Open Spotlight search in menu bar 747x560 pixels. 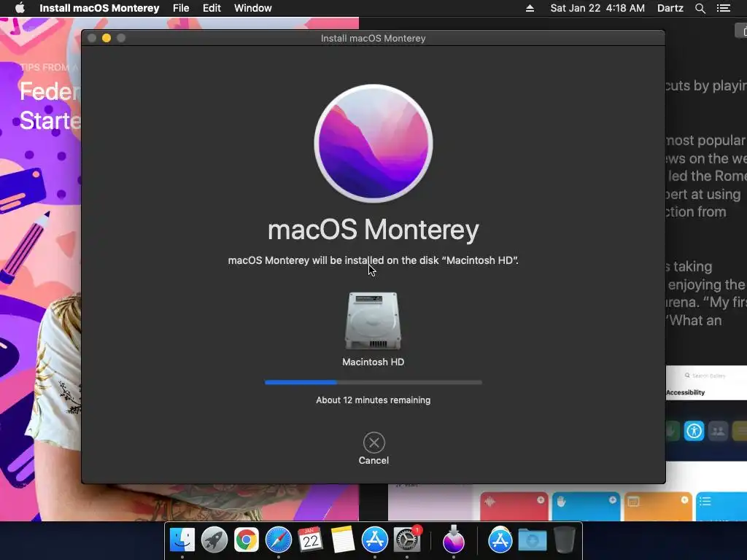pyautogui.click(x=700, y=8)
